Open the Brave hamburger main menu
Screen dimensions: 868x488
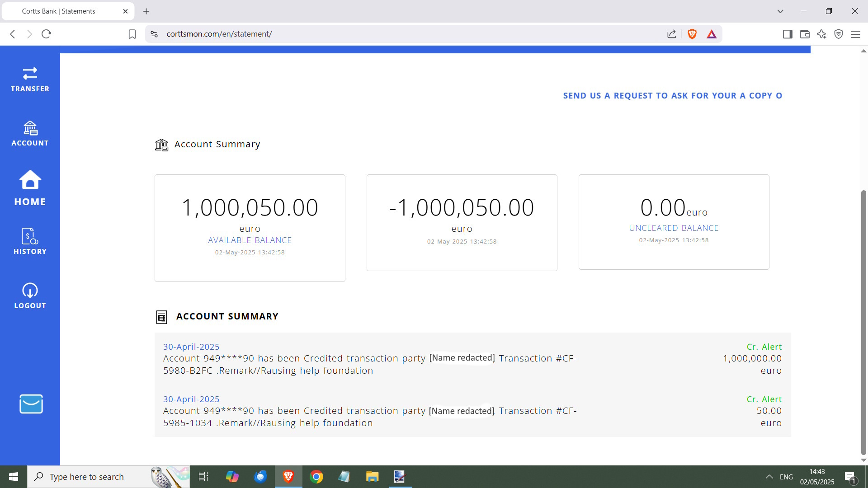tap(855, 34)
